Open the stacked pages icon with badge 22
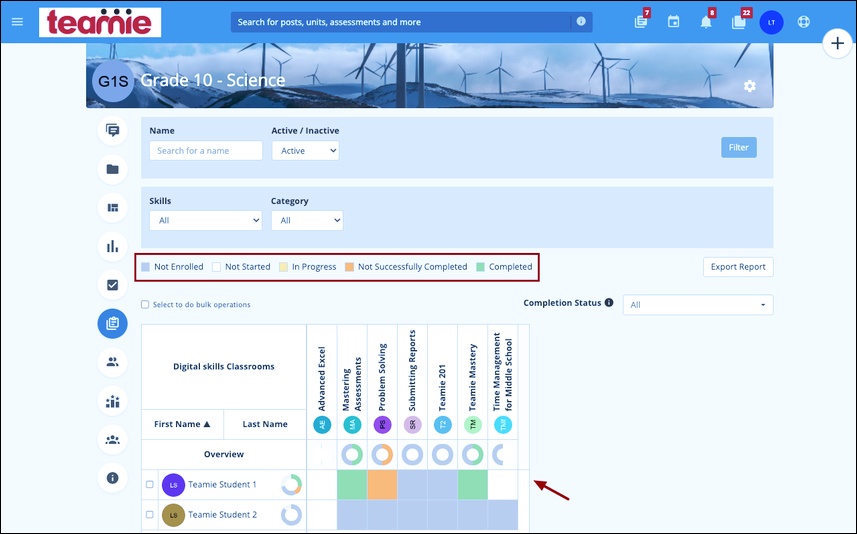The width and height of the screenshot is (857, 534). [x=738, y=22]
